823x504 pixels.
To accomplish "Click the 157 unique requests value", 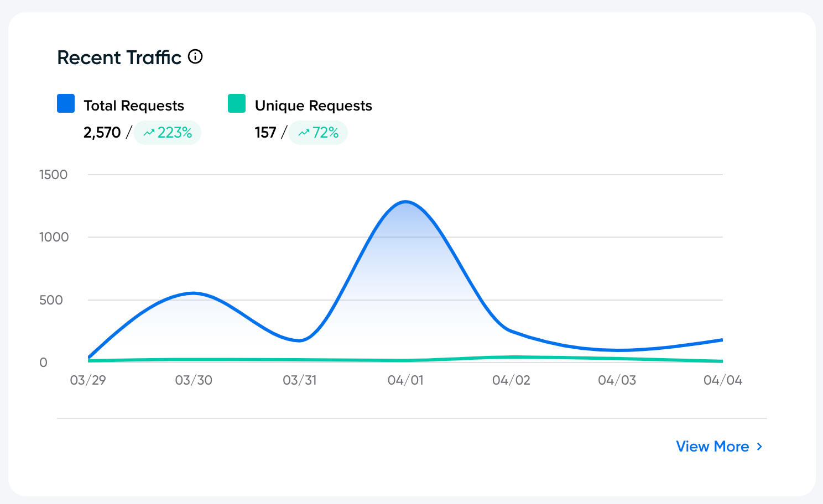I will [x=265, y=133].
